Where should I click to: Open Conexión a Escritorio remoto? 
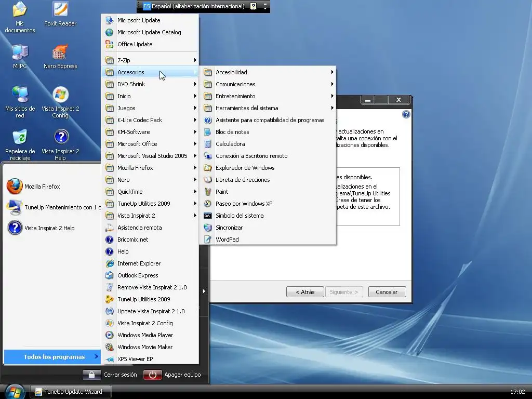[268, 156]
